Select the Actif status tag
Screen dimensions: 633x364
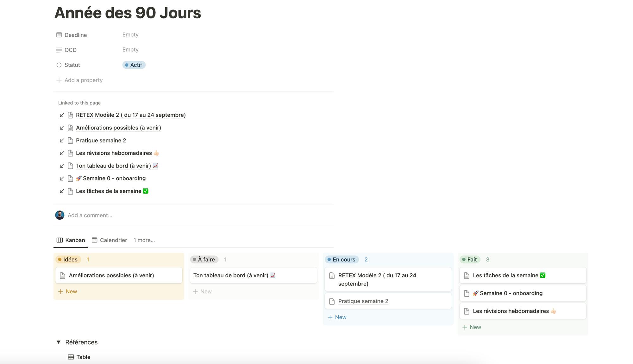[x=134, y=65]
